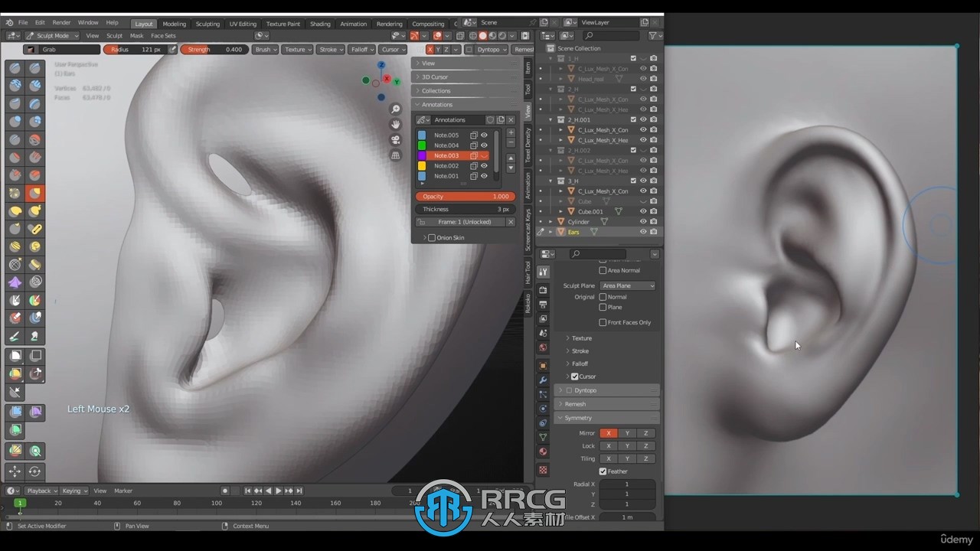The image size is (980, 551).
Task: Hide the Cylinder object in outliner
Action: click(x=643, y=222)
